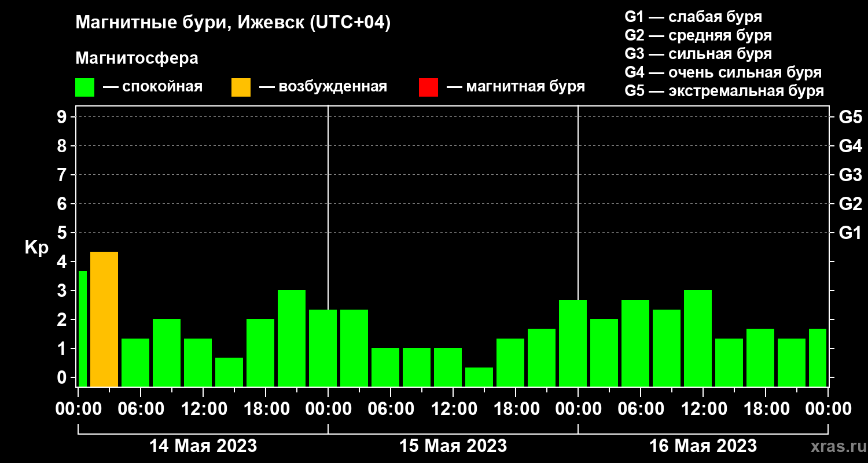Click the G5 storm level axis label

[850, 117]
